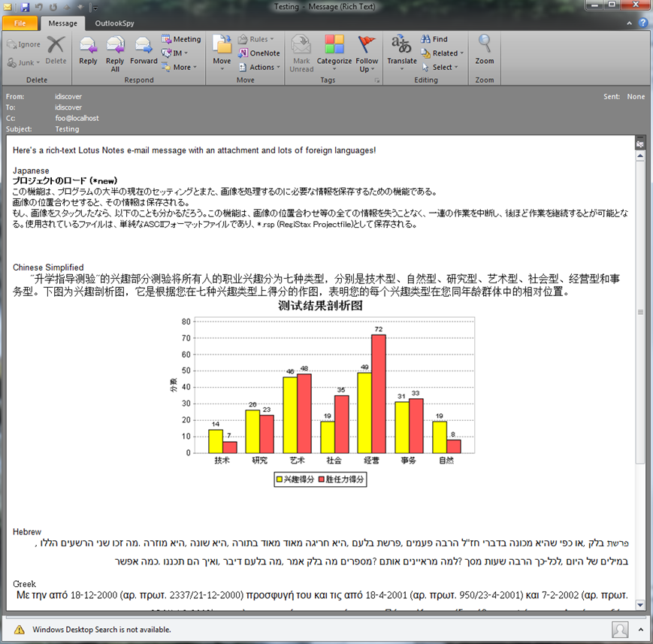Click the first line mentioning Lotus Notes
653x644 pixels.
(x=194, y=150)
